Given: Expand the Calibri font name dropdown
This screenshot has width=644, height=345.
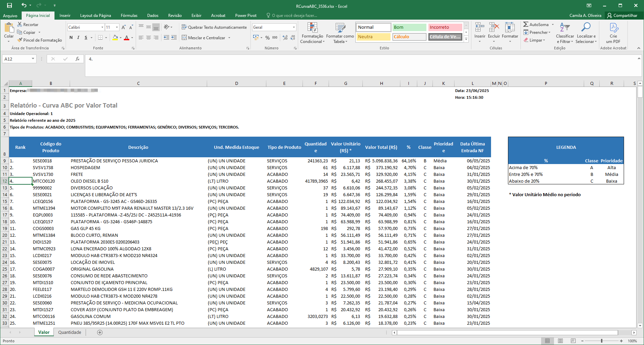Looking at the screenshot, I should pos(102,27).
